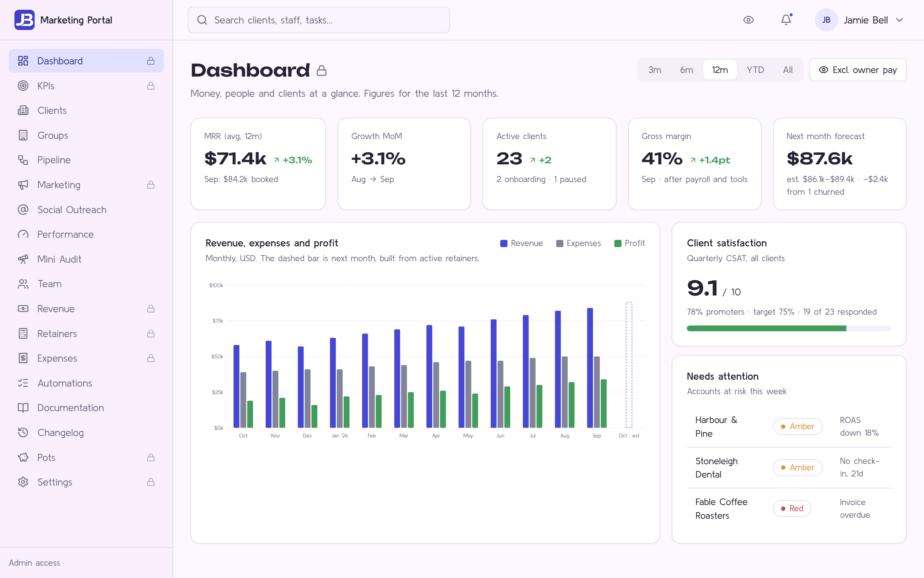The image size is (924, 578).
Task: Open Clients building icon in sidebar
Action: pyautogui.click(x=23, y=111)
